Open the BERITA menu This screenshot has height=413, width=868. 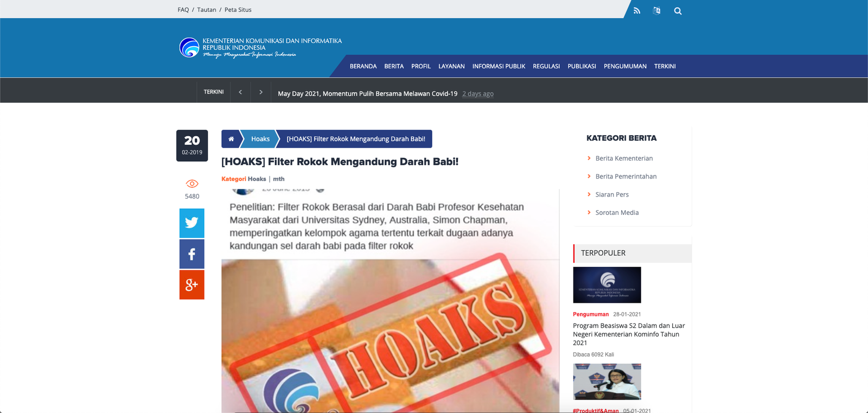(394, 66)
